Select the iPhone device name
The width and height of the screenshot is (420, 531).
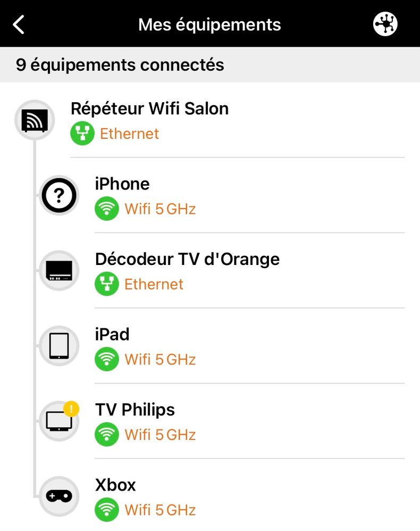click(122, 184)
